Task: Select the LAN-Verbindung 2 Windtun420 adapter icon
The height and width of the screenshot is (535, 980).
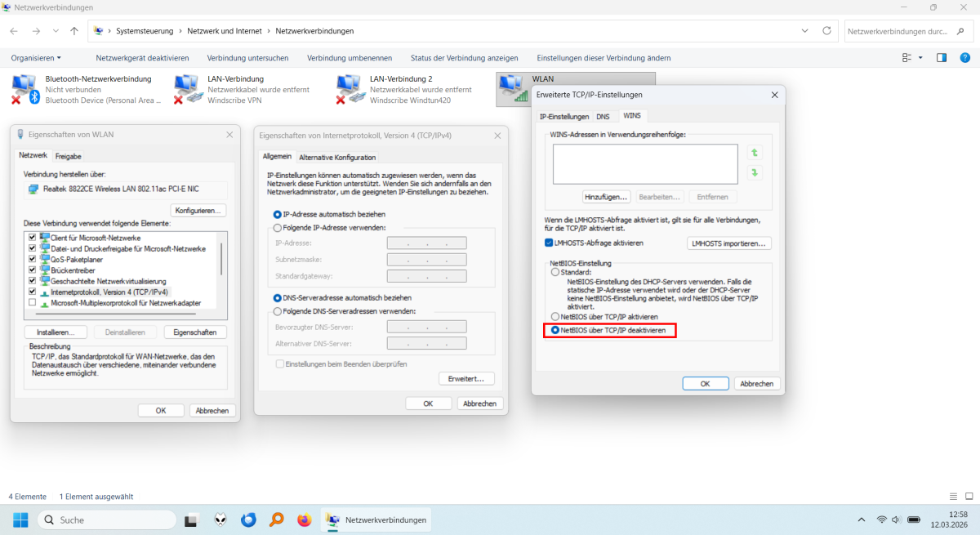Action: [x=350, y=89]
